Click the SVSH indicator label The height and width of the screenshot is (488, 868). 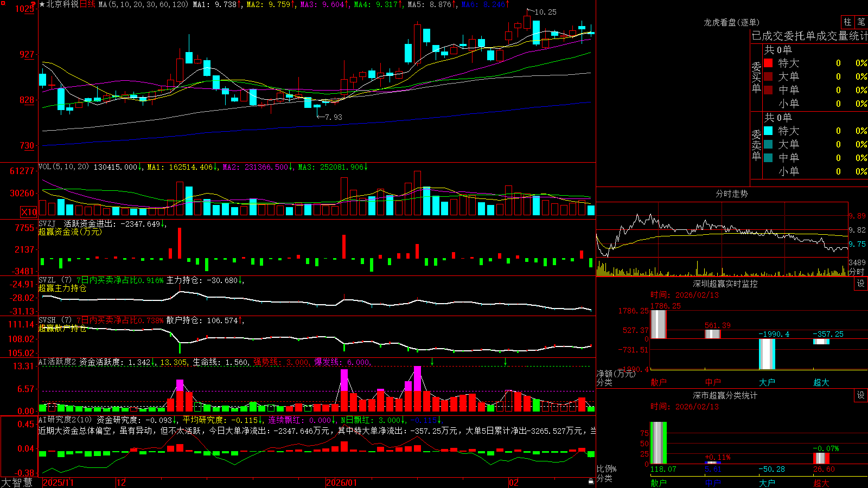coord(47,320)
